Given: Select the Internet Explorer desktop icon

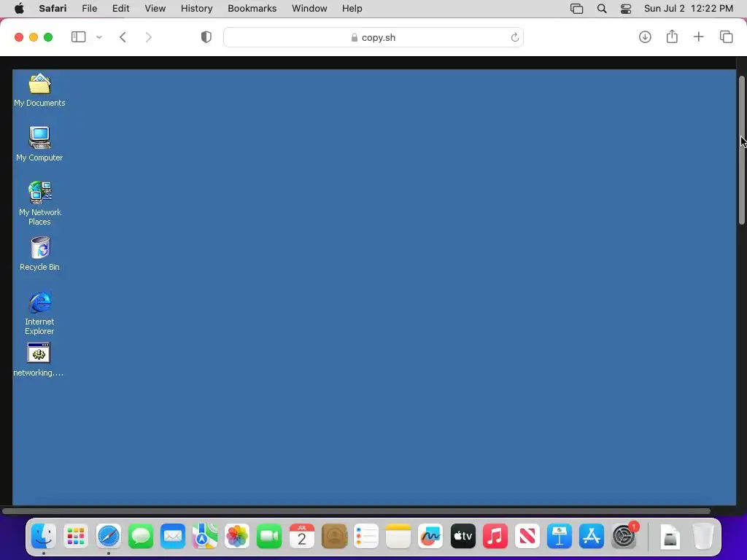Looking at the screenshot, I should tap(39, 313).
